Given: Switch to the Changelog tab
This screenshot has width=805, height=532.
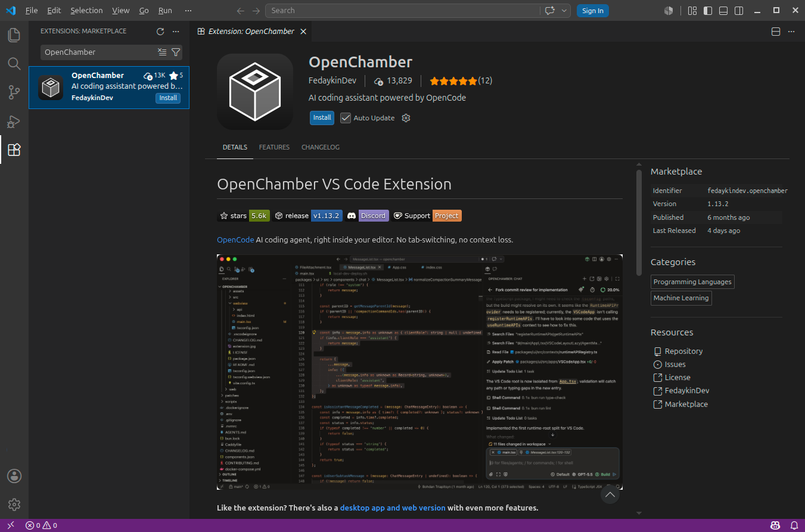Looking at the screenshot, I should pos(321,147).
